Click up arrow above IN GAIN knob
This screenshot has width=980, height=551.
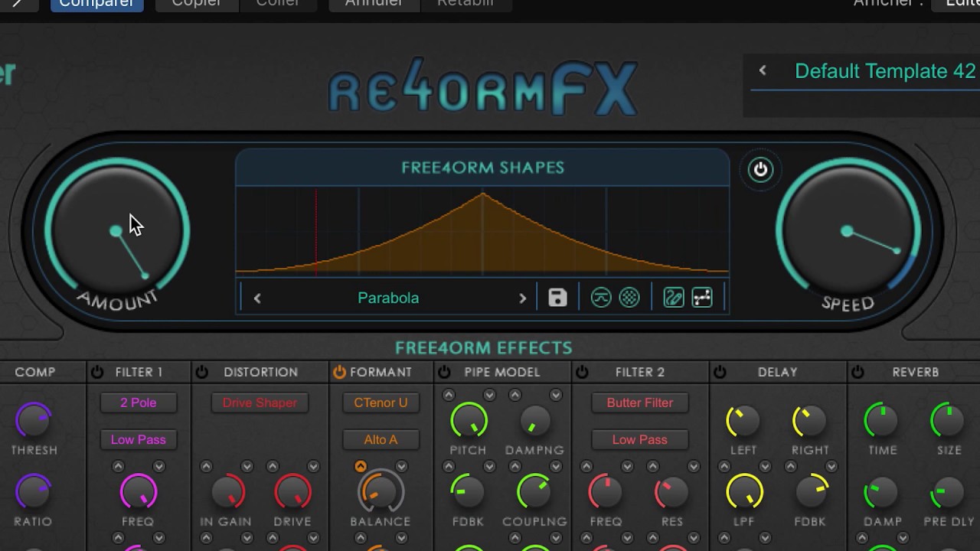206,466
